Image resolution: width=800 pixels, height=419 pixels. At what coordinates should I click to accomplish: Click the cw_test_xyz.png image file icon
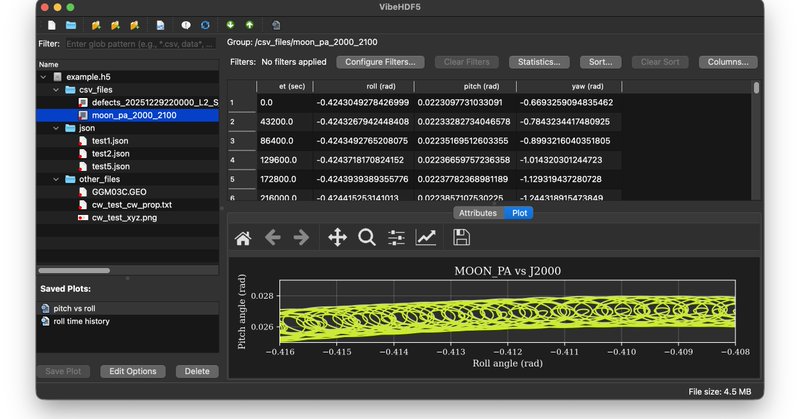click(x=83, y=217)
